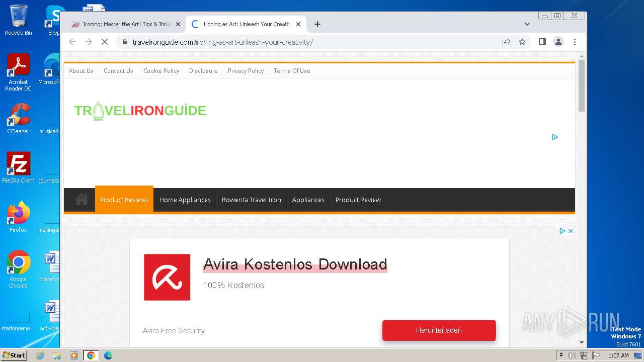Image resolution: width=644 pixels, height=362 pixels.
Task: Bookmark this page with the star icon
Action: [522, 42]
